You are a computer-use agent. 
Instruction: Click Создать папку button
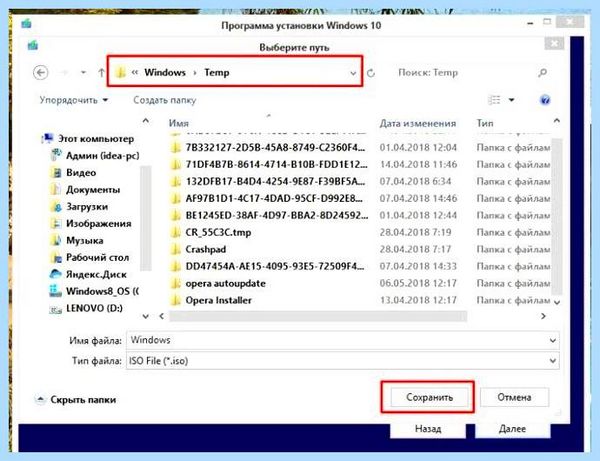[x=165, y=100]
